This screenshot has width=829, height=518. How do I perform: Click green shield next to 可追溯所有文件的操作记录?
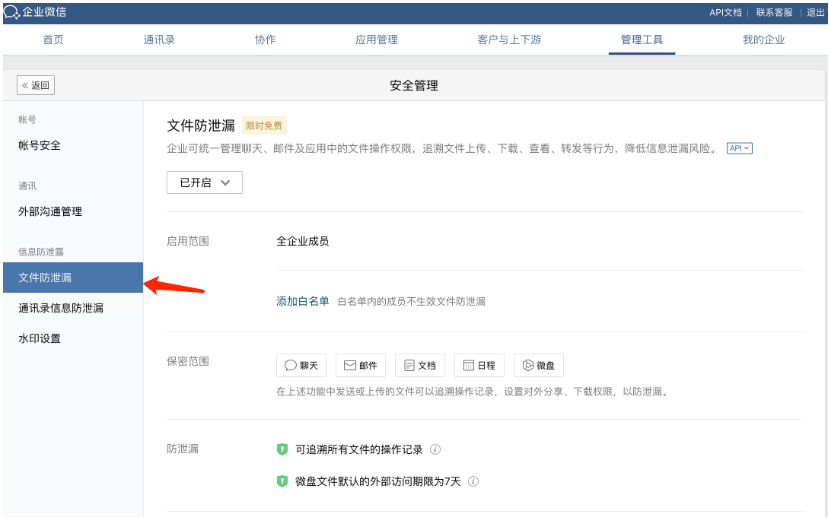(282, 450)
